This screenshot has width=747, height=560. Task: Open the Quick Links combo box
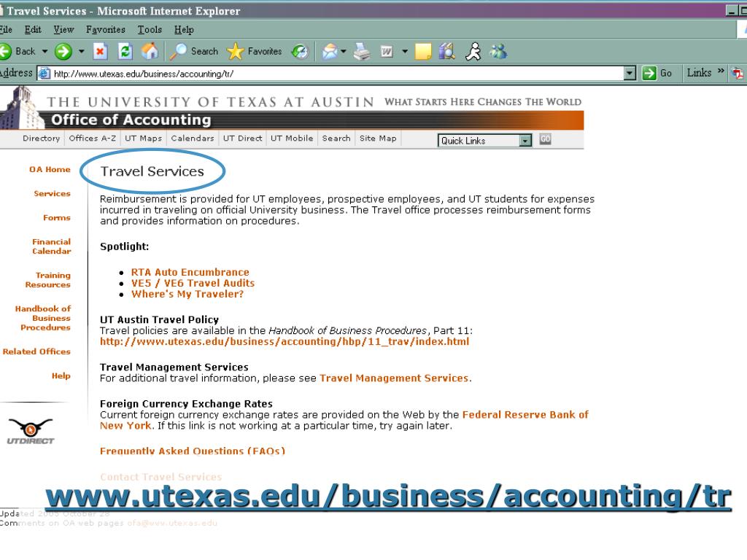click(x=484, y=141)
